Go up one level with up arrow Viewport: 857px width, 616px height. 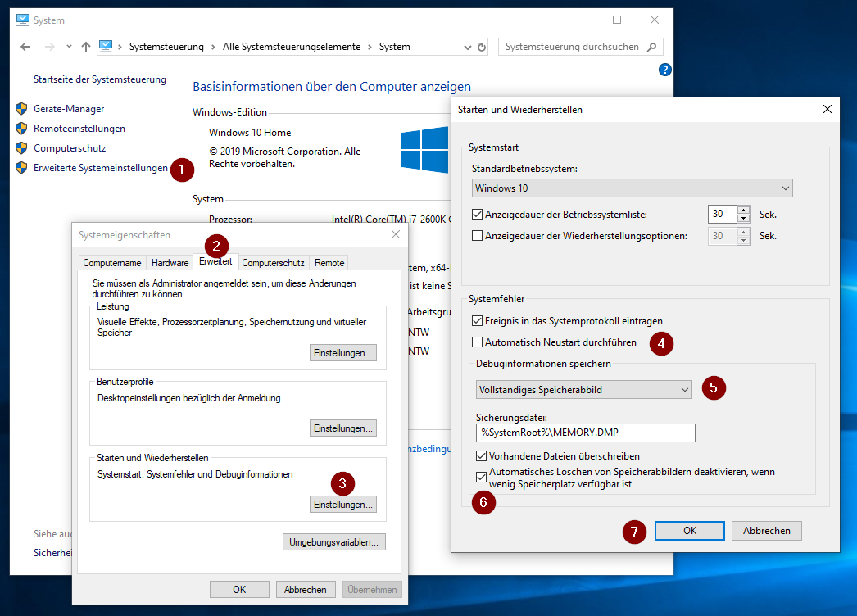86,47
